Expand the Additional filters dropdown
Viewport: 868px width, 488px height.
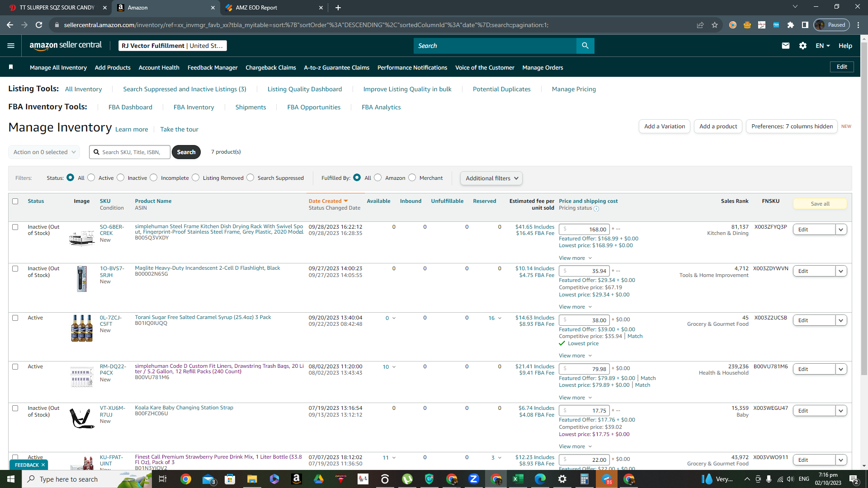[491, 178]
